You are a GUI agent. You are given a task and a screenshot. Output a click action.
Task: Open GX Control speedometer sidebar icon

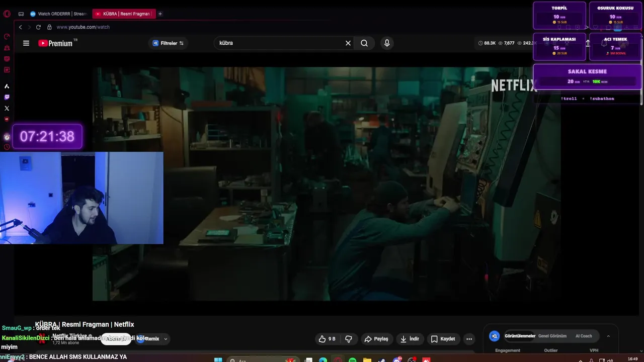point(7,37)
